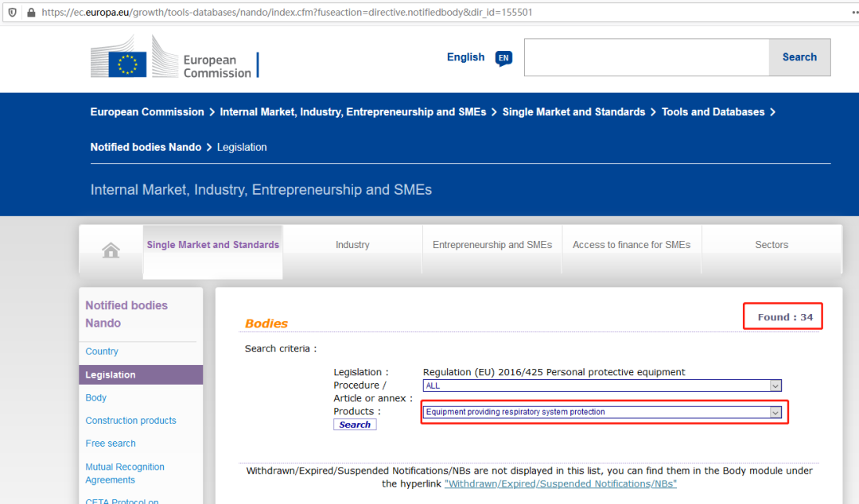Open Country in Nando sidebar
This screenshot has width=859, height=504.
click(x=101, y=351)
